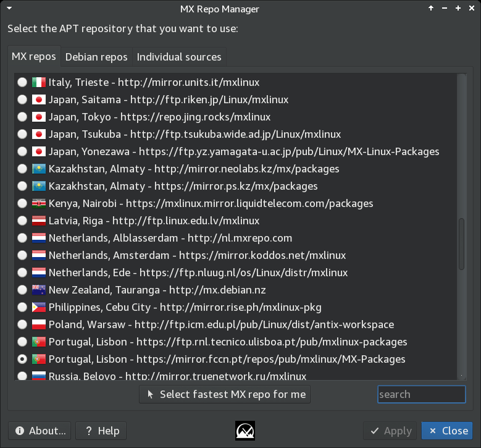This screenshot has width=481, height=448.
Task: Click the Philippines flag next to Cebu City
Action: 38,307
